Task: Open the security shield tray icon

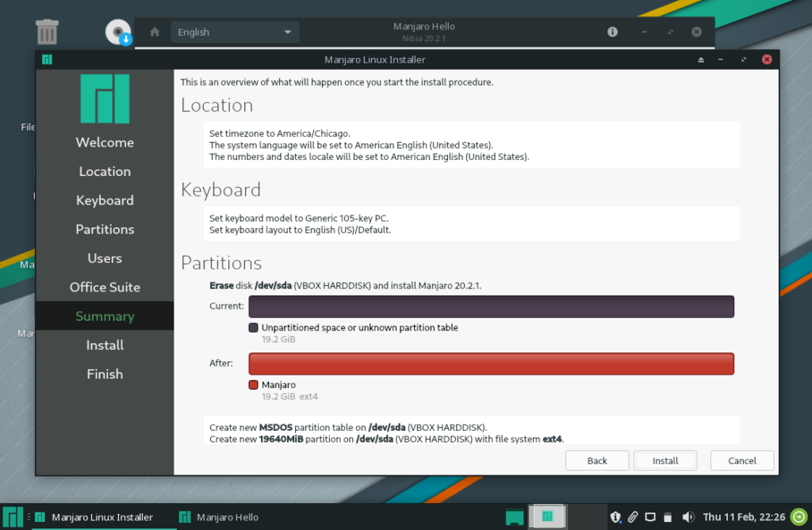Action: tap(615, 517)
